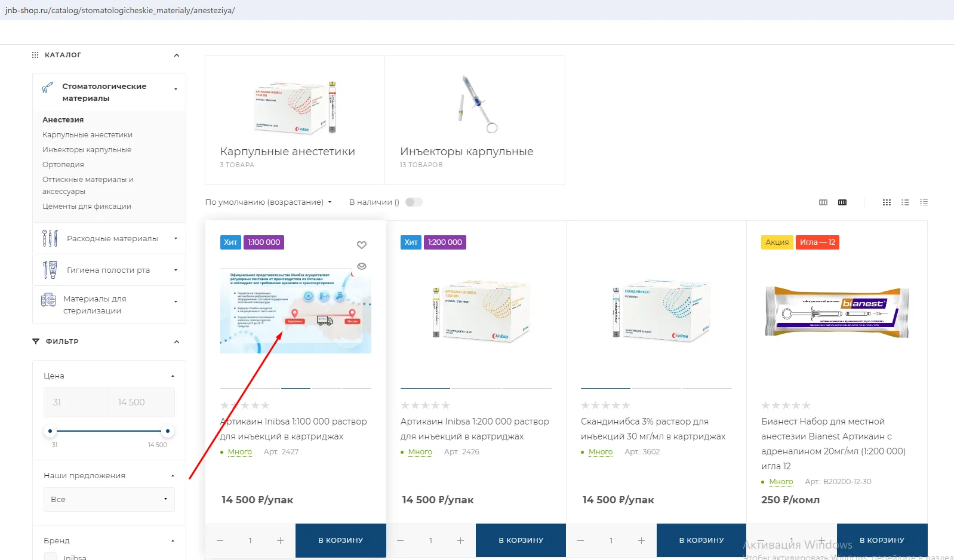Decrease quantity for Скандинибса 3%
This screenshot has height=560, width=954.
tap(581, 540)
